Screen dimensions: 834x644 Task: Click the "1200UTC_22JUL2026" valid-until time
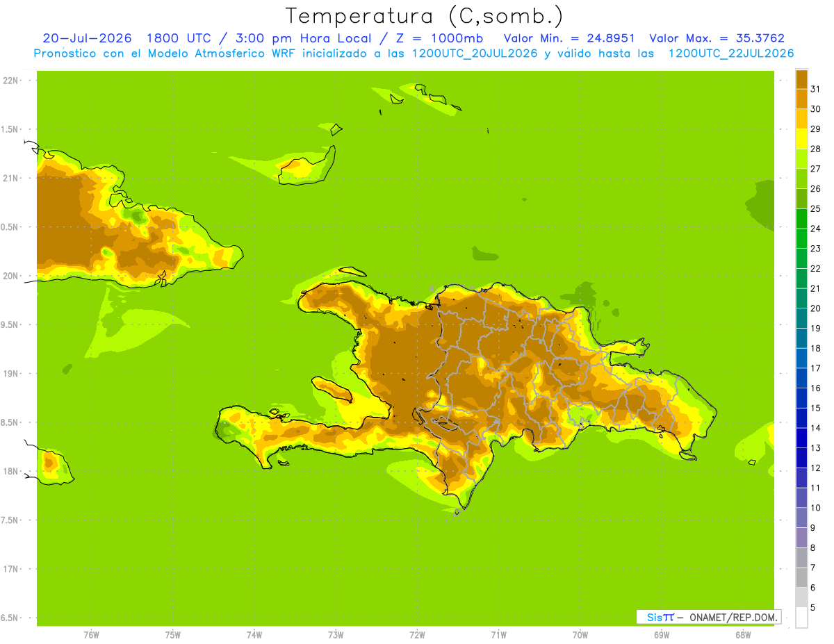pyautogui.click(x=731, y=53)
